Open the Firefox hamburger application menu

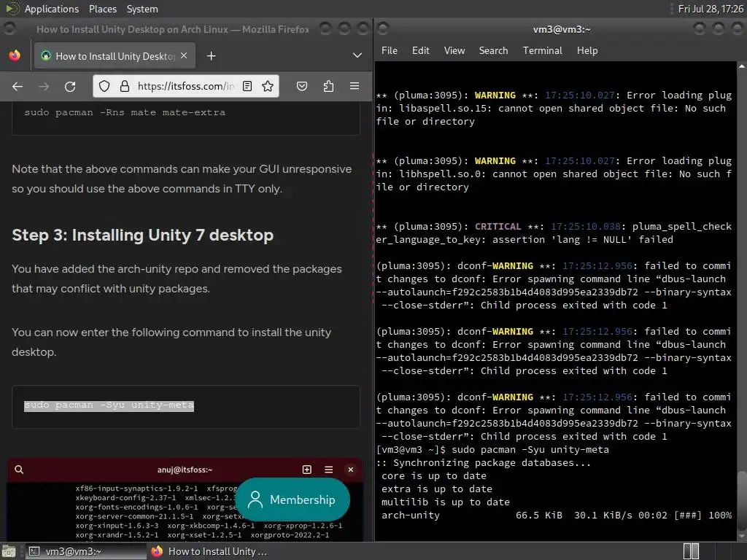(355, 86)
